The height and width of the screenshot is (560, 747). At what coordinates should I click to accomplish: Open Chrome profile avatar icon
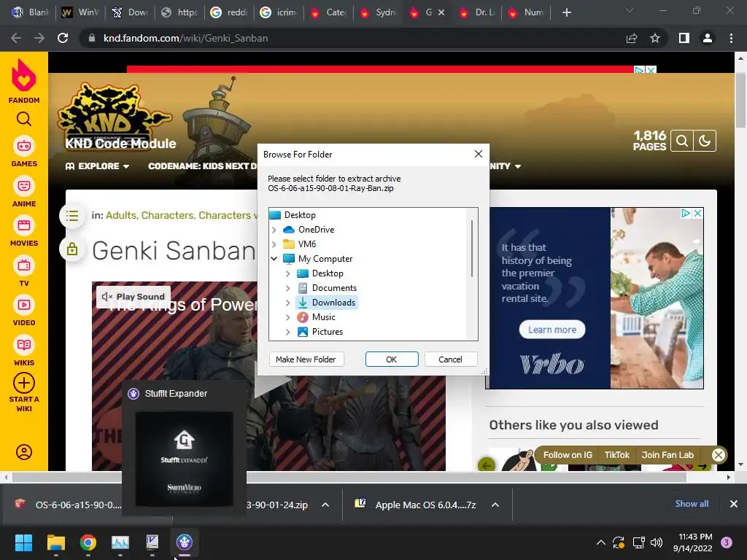point(708,38)
